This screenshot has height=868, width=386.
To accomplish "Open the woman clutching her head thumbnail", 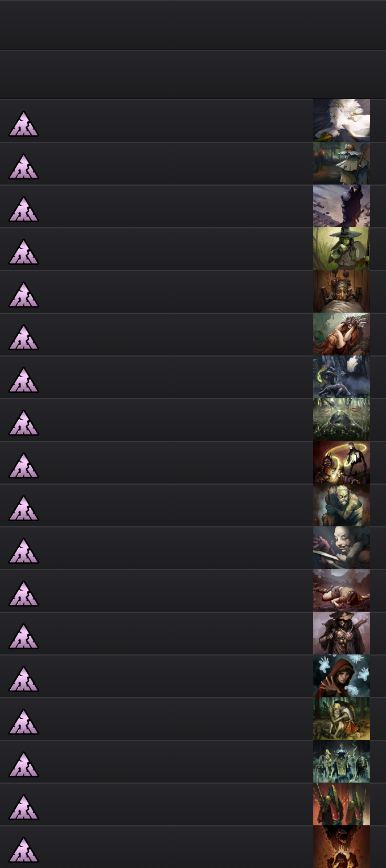I will click(x=342, y=334).
